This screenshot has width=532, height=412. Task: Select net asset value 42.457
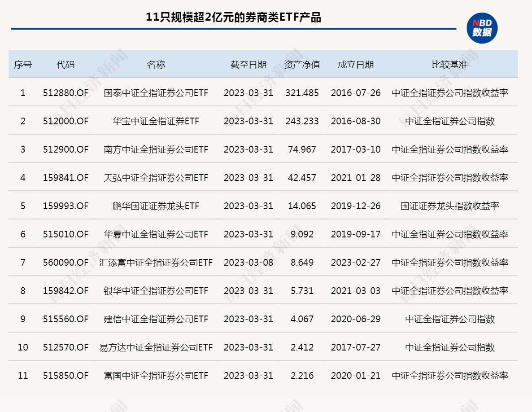(x=302, y=177)
